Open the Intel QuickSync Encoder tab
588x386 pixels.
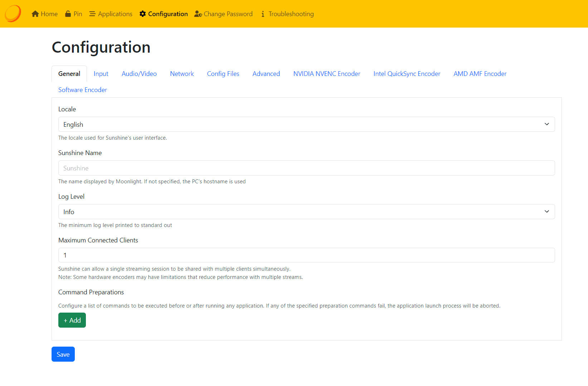pos(407,74)
